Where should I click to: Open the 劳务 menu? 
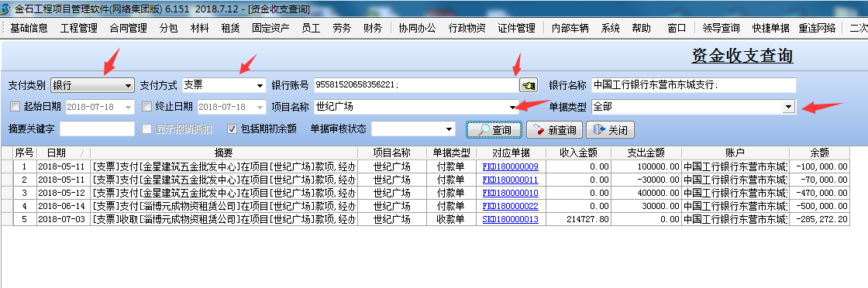[342, 28]
